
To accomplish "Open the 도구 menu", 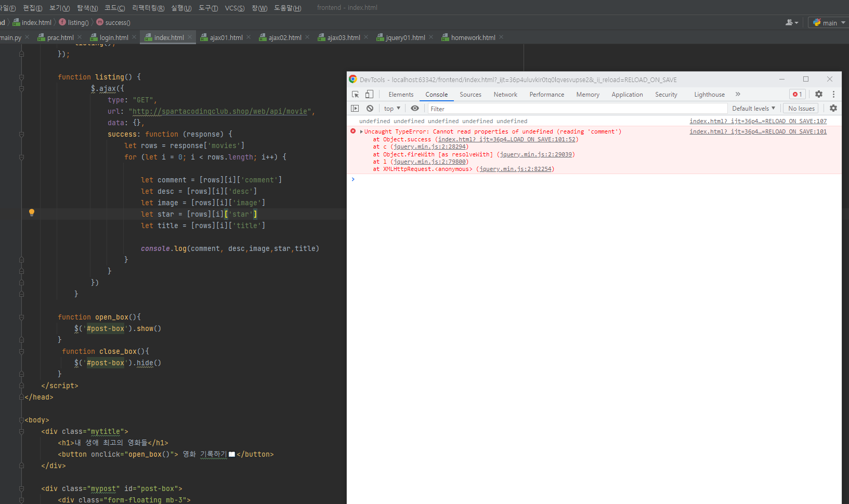I will 208,8.
